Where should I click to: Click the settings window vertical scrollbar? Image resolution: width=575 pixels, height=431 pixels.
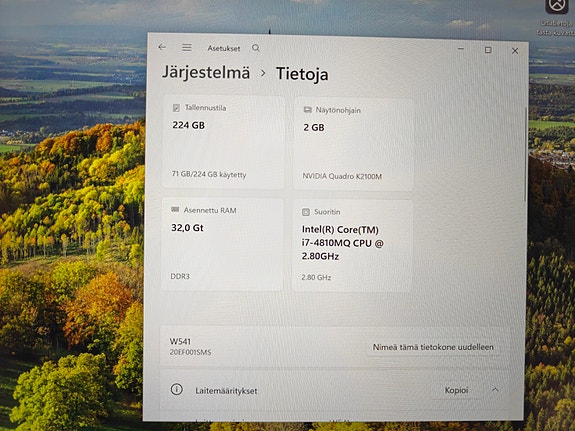tap(525, 154)
